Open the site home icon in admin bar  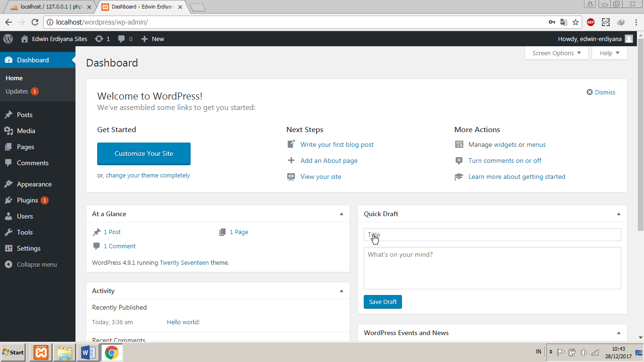point(25,39)
